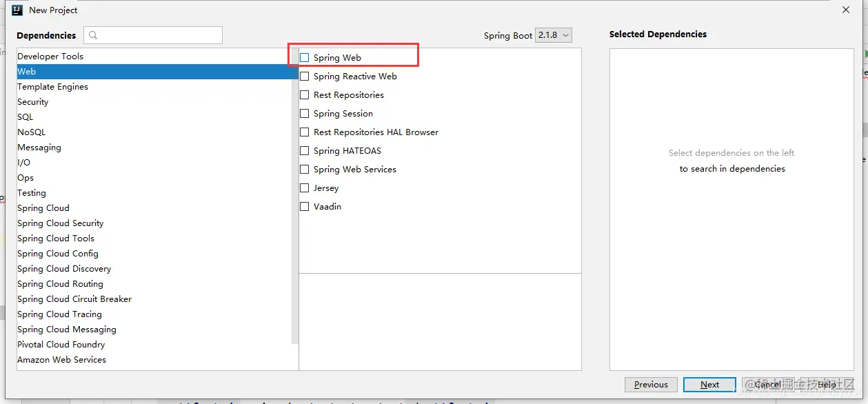Tick the Jersey dependency checkbox
Image resolution: width=868 pixels, height=404 pixels.
click(304, 188)
